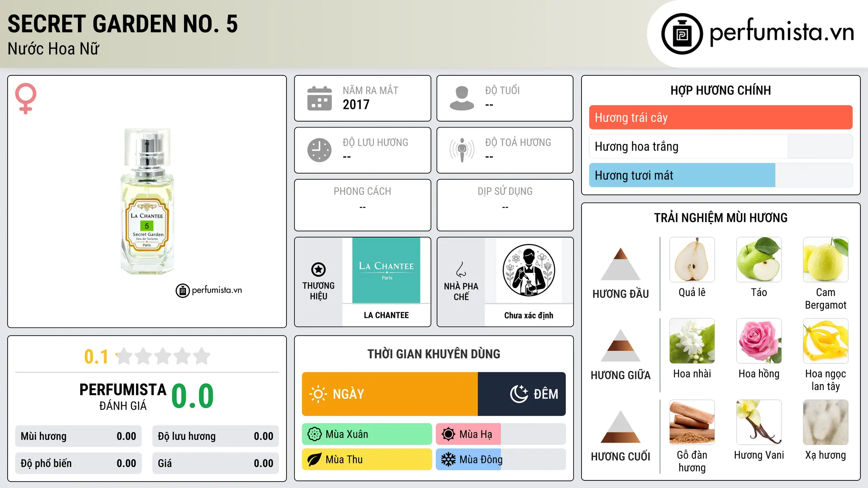The image size is (868, 488).
Task: Click the perfumer illustration above Chưa xác định
Action: (x=529, y=270)
